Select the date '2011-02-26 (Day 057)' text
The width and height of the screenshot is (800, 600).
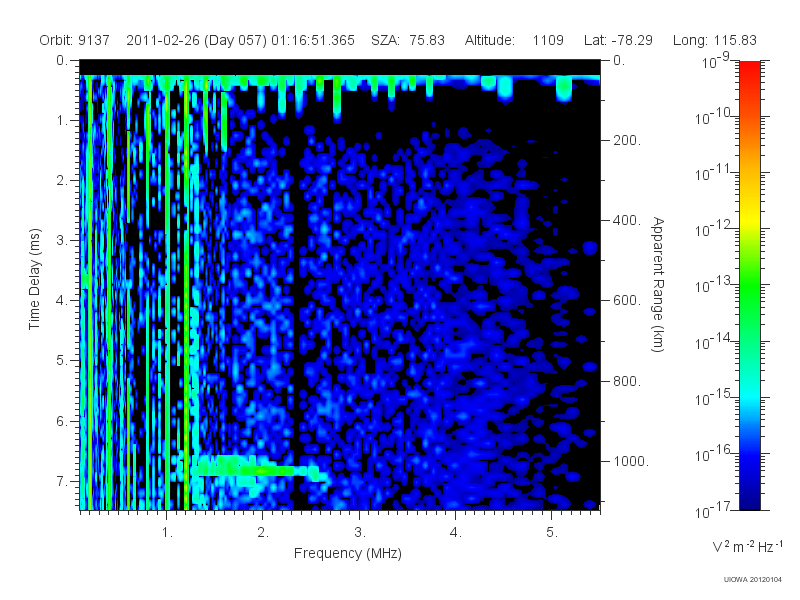click(x=196, y=40)
